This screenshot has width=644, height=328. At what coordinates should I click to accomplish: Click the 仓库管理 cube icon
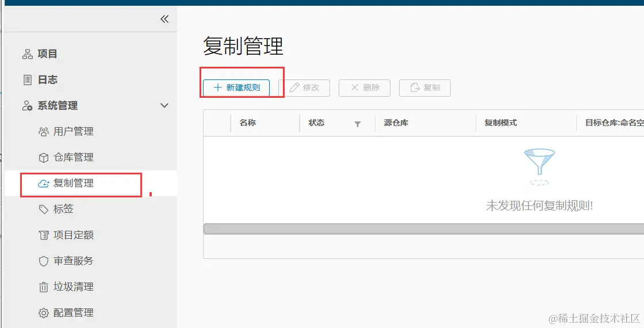[44, 158]
